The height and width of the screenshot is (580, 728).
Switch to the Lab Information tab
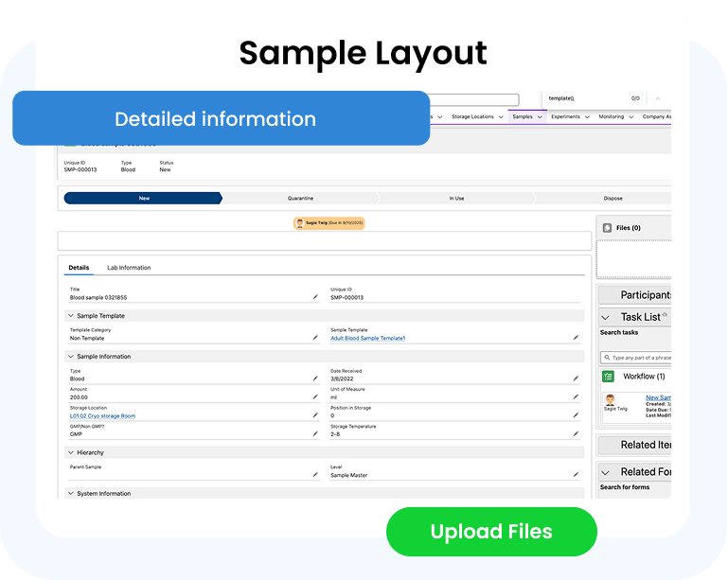click(x=129, y=268)
